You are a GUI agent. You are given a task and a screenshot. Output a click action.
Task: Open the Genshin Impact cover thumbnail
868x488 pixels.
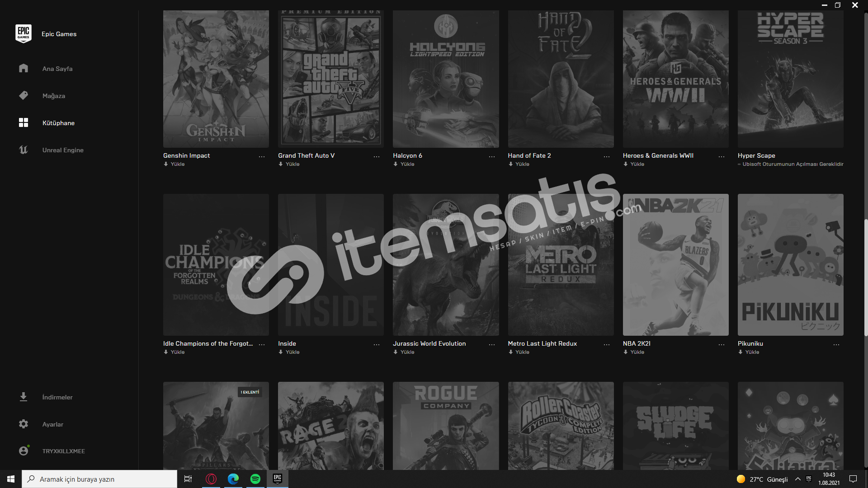216,79
